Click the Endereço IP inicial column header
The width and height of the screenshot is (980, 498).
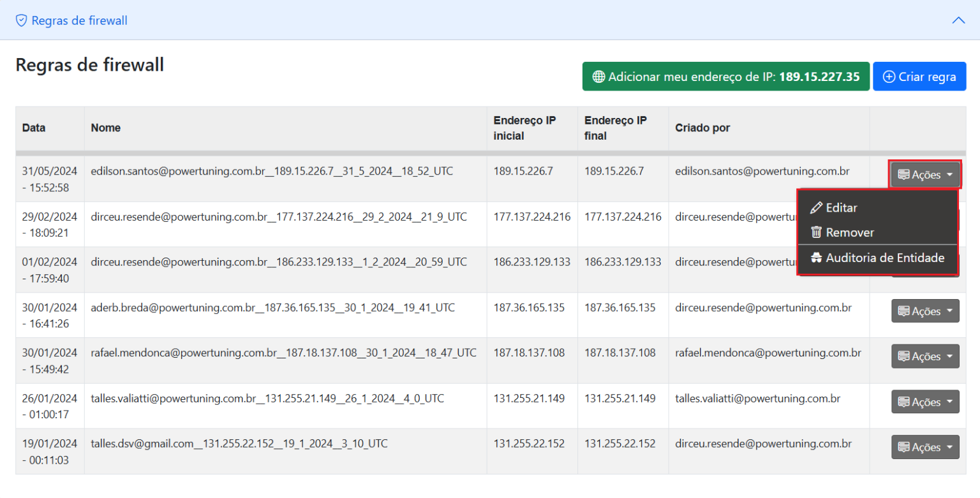click(x=524, y=128)
